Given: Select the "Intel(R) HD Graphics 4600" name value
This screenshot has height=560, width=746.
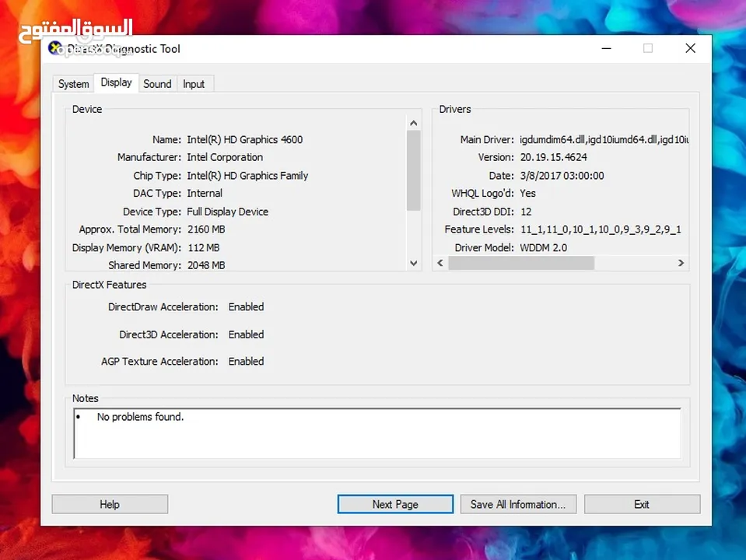Looking at the screenshot, I should click(x=244, y=140).
